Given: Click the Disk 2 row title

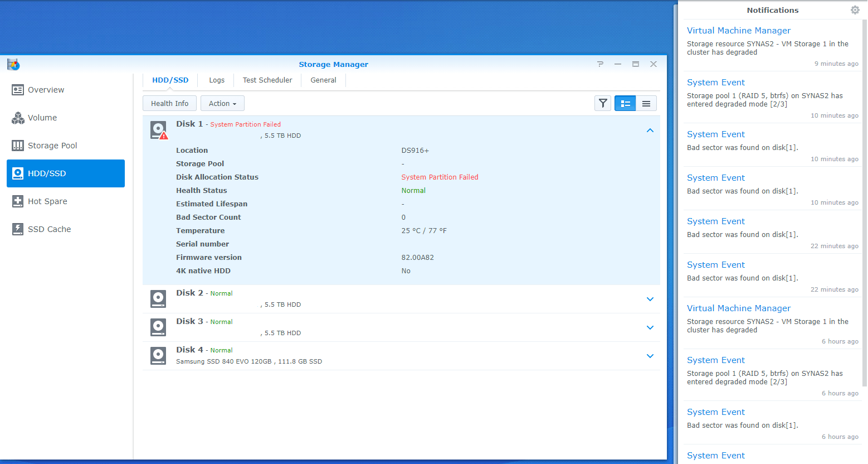Looking at the screenshot, I should [189, 293].
